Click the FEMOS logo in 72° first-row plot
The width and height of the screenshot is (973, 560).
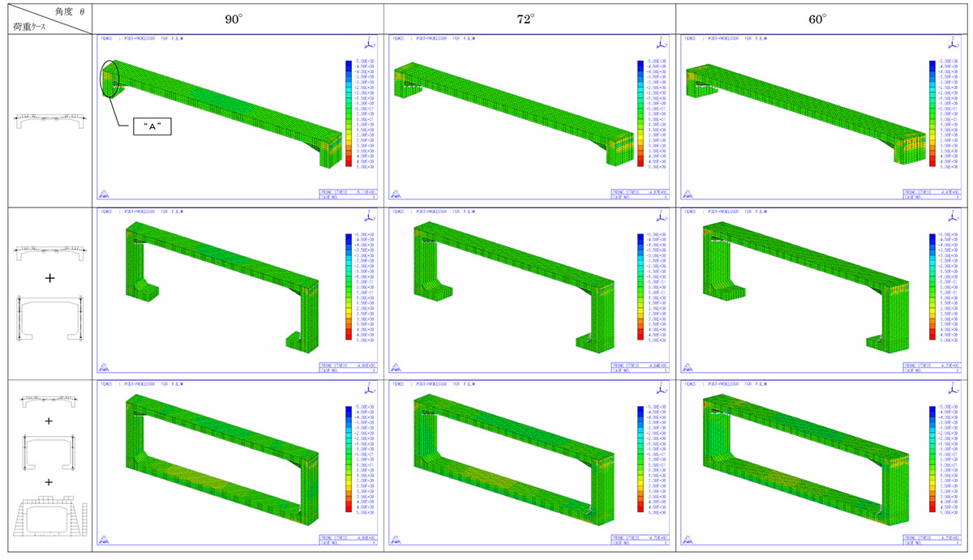395,195
